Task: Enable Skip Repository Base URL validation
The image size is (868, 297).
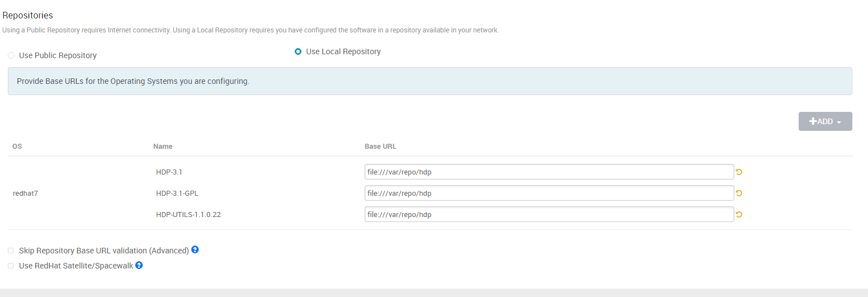Action: (11, 251)
